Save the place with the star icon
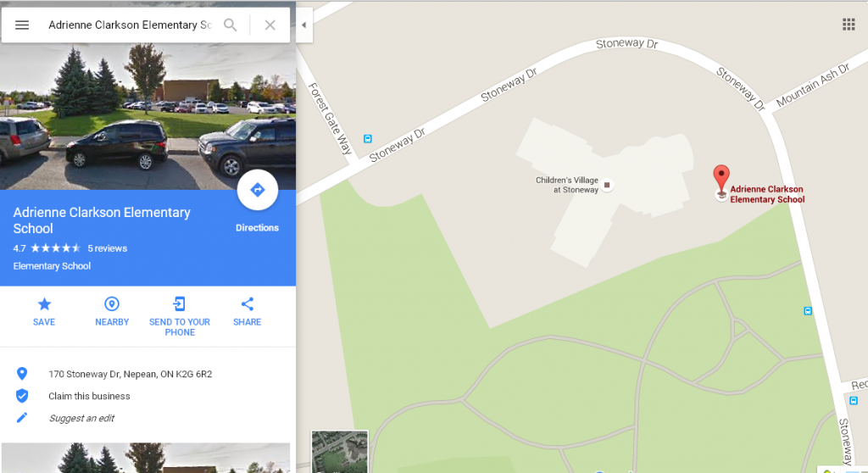The width and height of the screenshot is (868, 473). (44, 304)
